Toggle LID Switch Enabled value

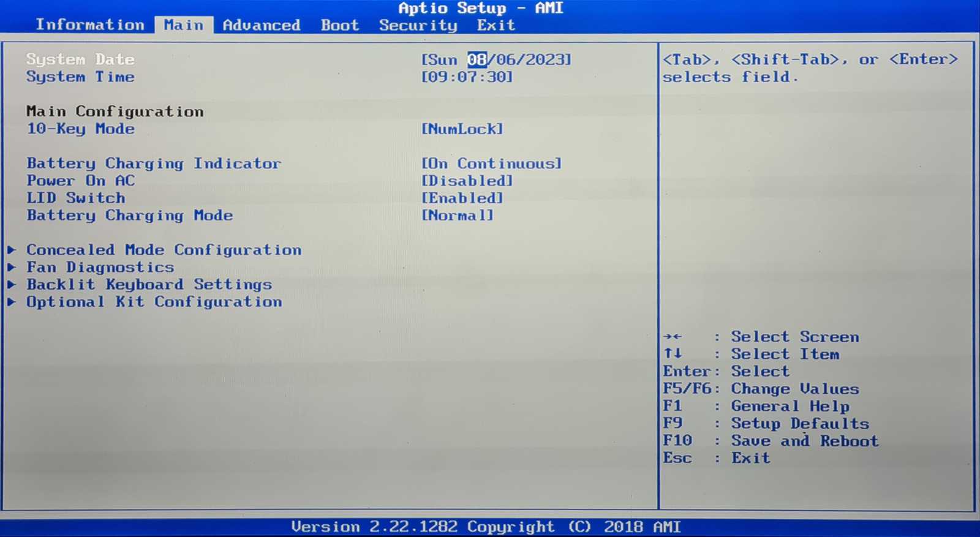pyautogui.click(x=462, y=198)
